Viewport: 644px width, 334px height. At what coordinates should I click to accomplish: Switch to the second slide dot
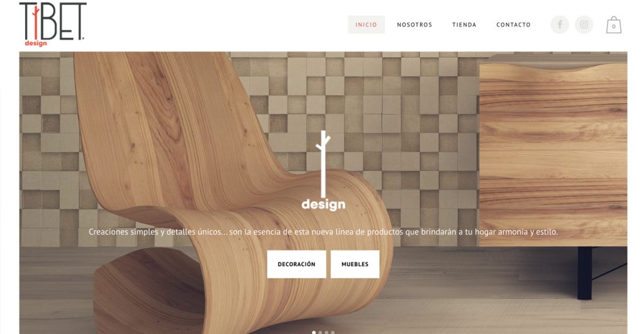tap(320, 332)
